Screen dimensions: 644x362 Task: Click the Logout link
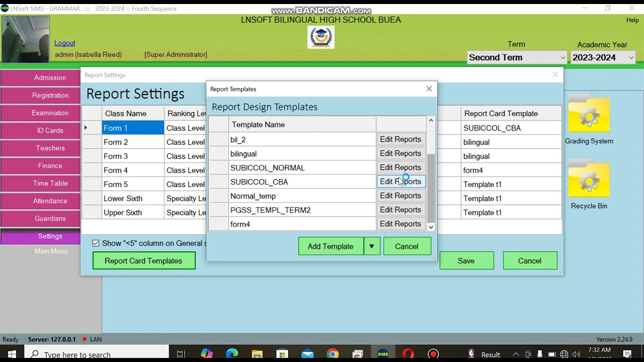tap(65, 43)
